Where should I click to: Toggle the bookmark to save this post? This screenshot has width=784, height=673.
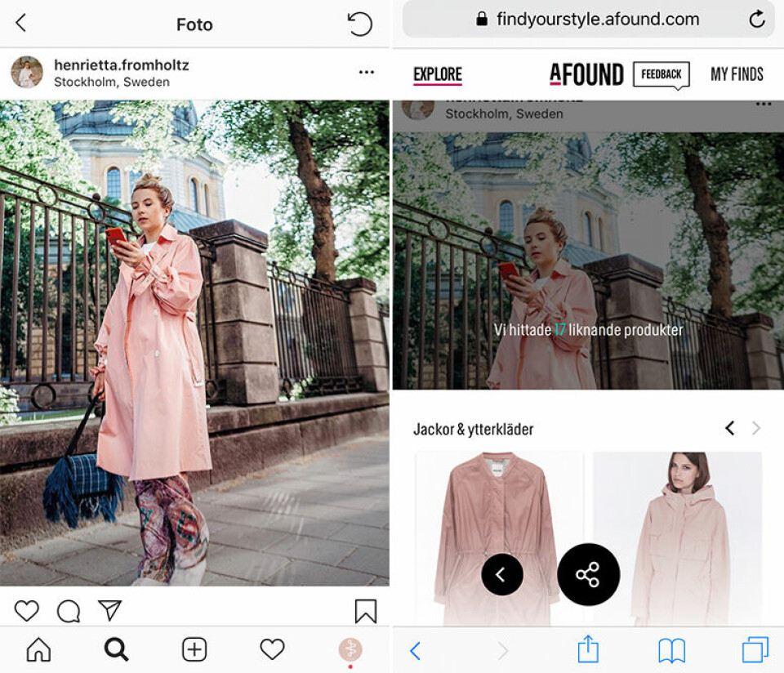(x=366, y=611)
